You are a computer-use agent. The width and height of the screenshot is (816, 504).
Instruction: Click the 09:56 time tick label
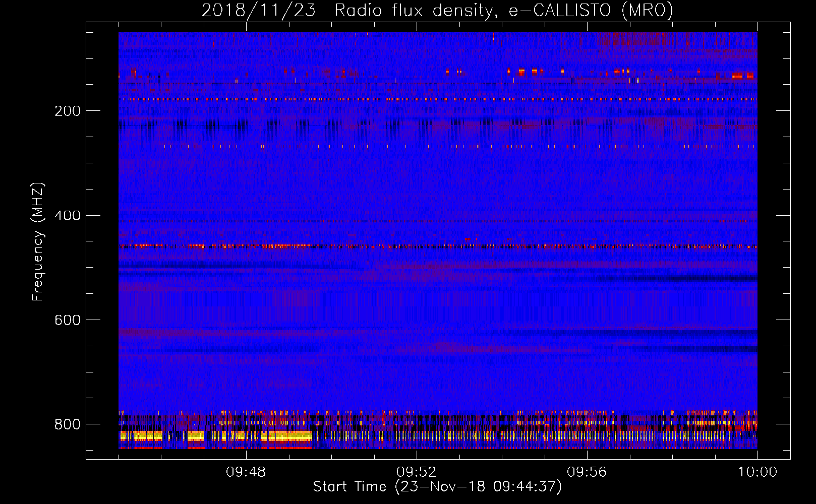pos(587,472)
